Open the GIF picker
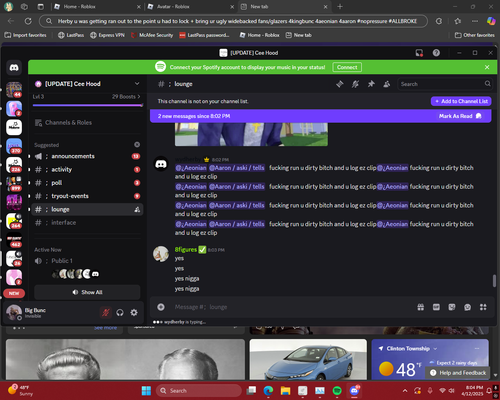This screenshot has height=400, width=500. (x=436, y=307)
